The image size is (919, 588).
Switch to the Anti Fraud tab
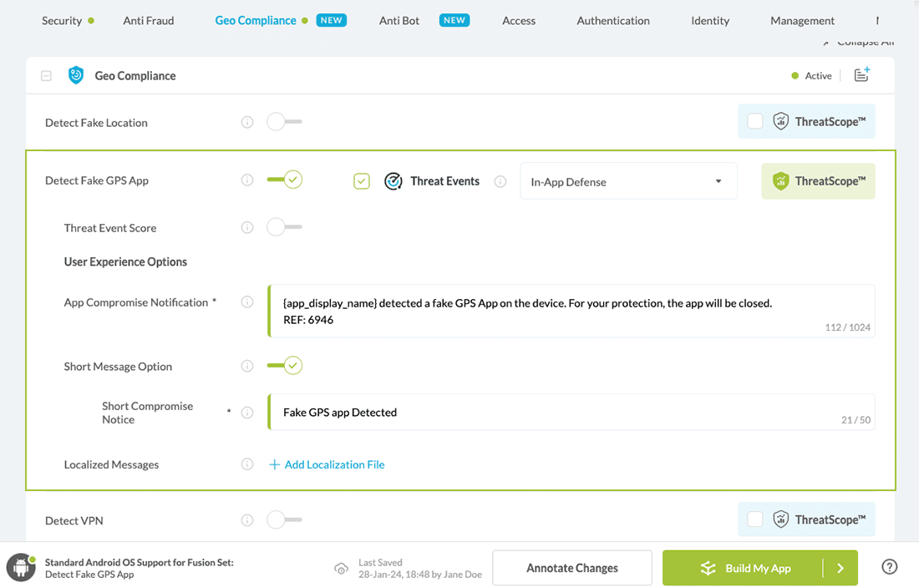click(149, 21)
